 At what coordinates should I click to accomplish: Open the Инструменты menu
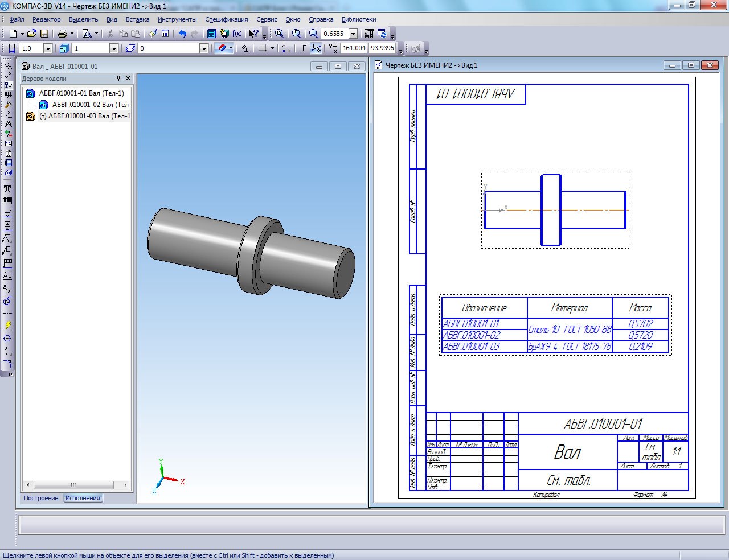coord(177,19)
